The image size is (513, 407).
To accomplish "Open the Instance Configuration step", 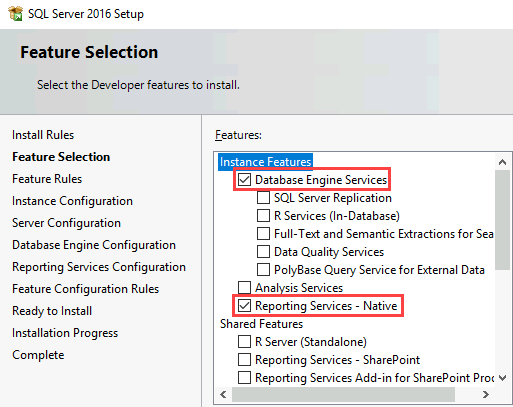I will point(72,201).
